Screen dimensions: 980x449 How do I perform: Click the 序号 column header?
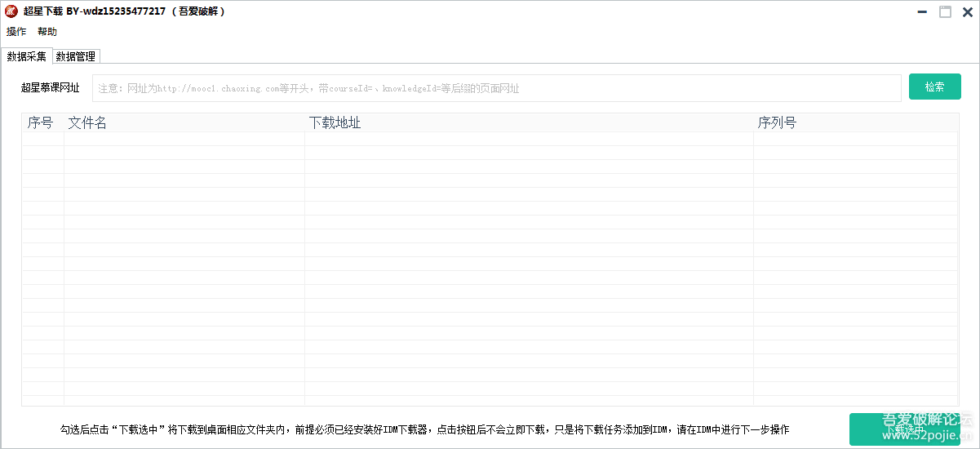43,122
